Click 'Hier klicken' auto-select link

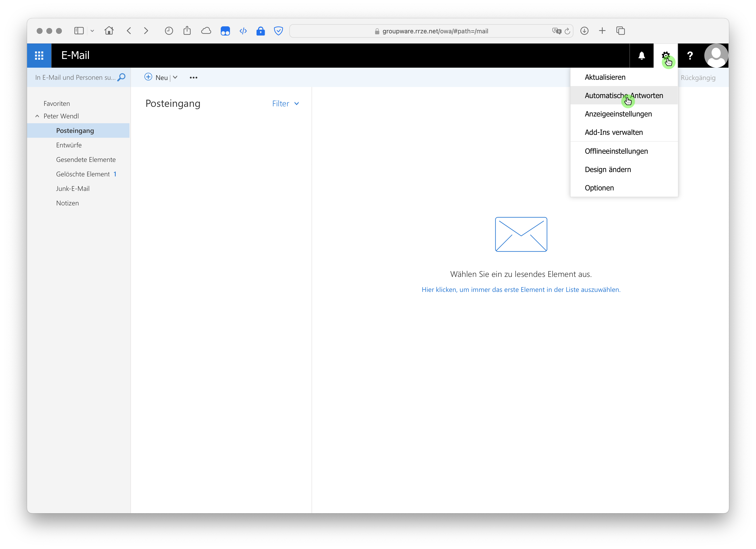521,289
